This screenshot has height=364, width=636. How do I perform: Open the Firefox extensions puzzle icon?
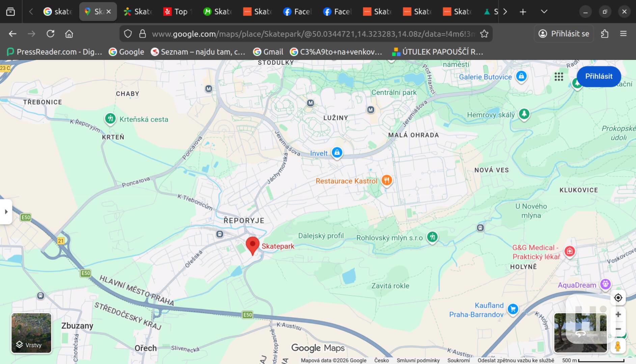pos(605,34)
